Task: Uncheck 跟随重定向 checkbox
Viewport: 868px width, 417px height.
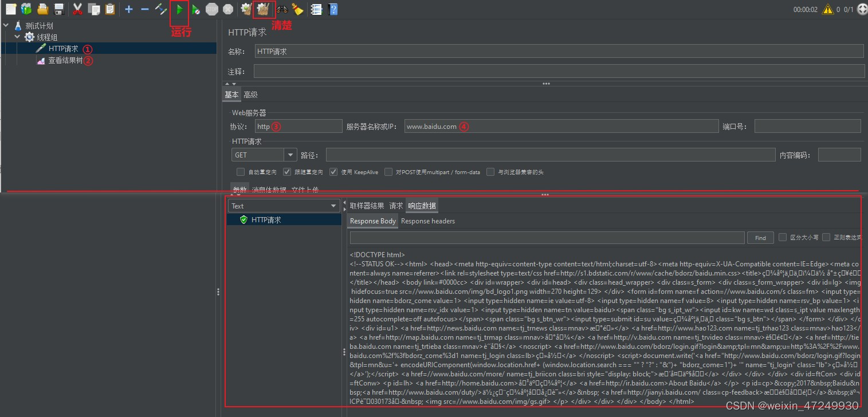Action: 287,172
